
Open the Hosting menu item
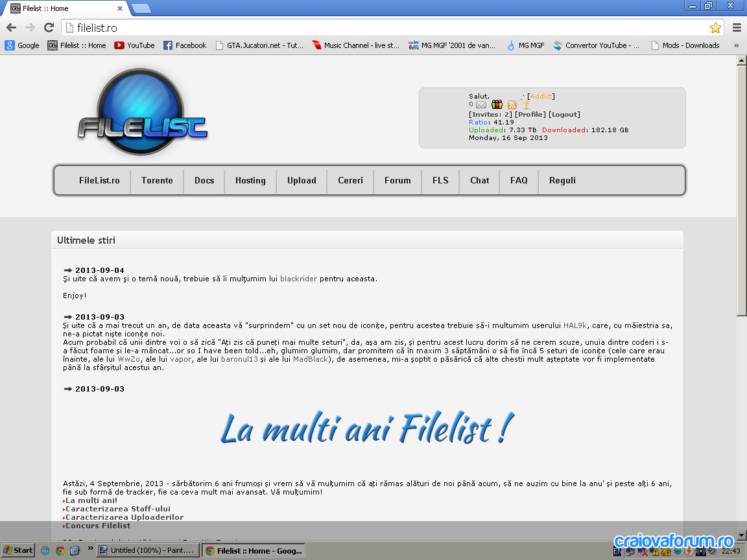click(250, 180)
